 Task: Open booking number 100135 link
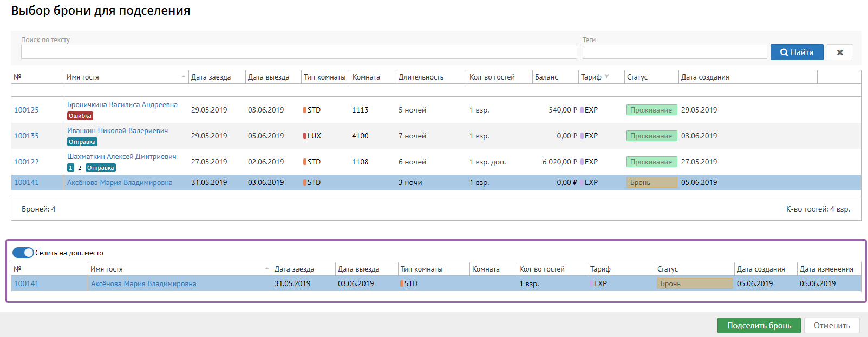27,136
